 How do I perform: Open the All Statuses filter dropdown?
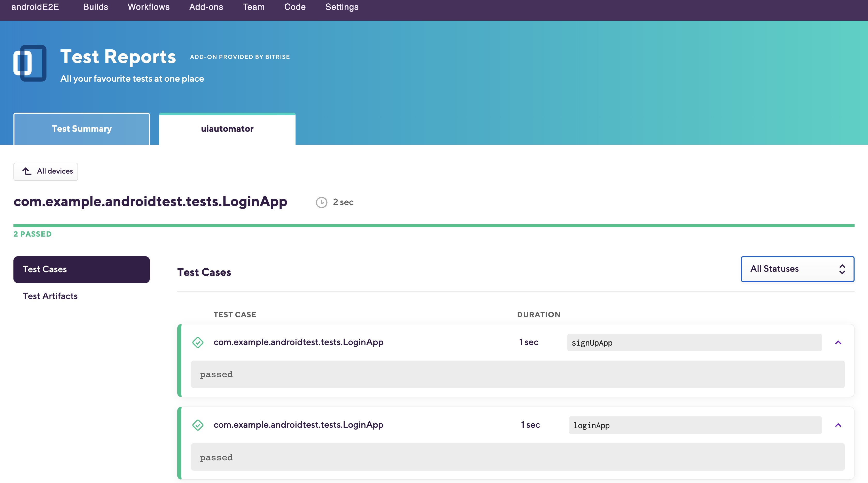(x=797, y=269)
